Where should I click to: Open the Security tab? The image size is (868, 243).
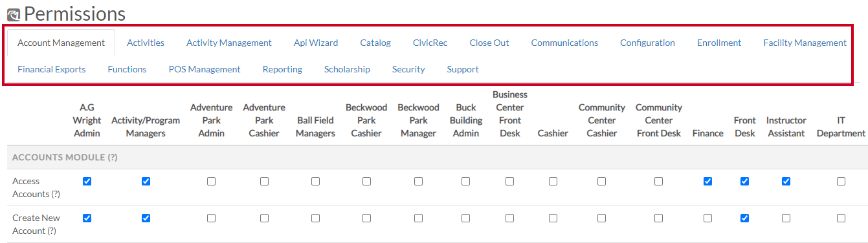(x=408, y=69)
